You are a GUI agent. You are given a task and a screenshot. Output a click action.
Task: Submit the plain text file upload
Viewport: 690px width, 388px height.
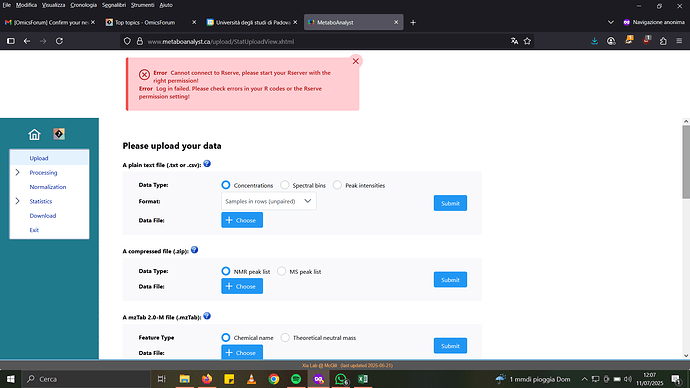450,203
